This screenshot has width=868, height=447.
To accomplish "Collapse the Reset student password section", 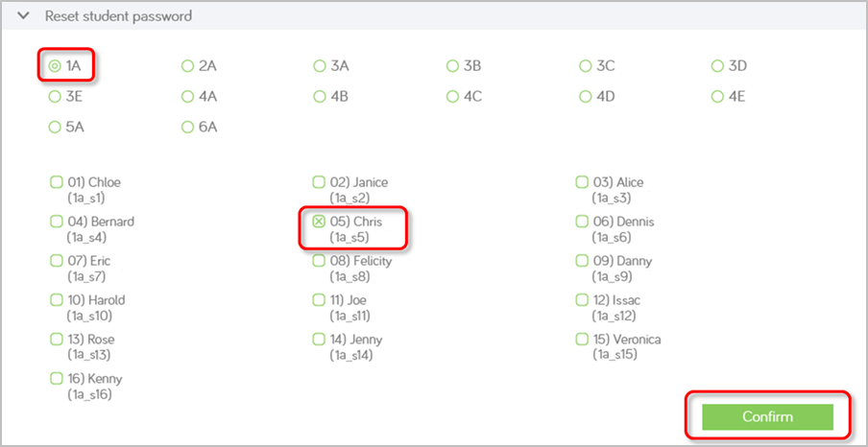I will 23,16.
